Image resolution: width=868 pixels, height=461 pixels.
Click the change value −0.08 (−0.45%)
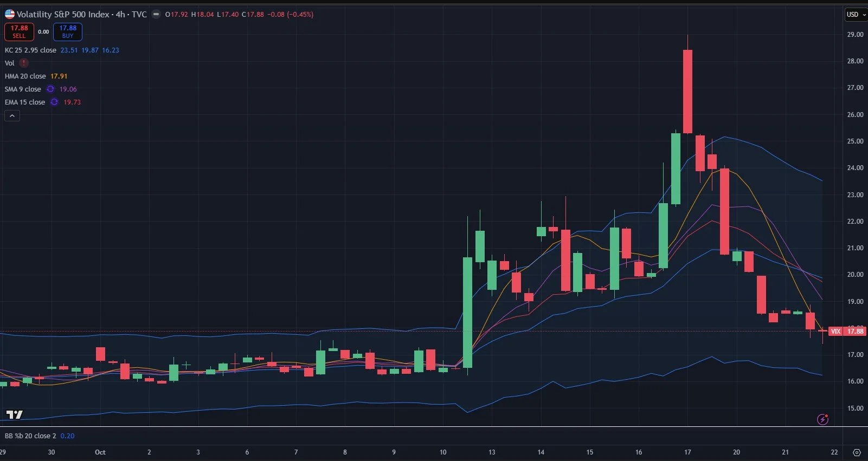(x=291, y=15)
